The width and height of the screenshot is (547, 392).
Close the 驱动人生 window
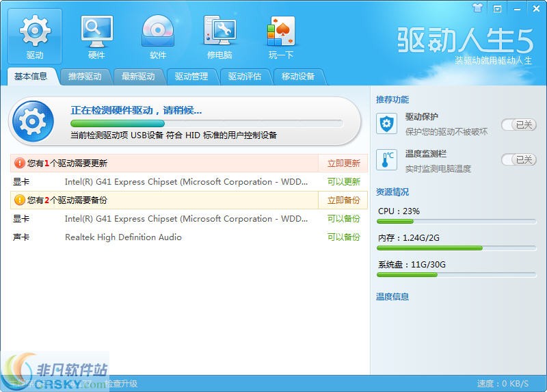point(537,9)
